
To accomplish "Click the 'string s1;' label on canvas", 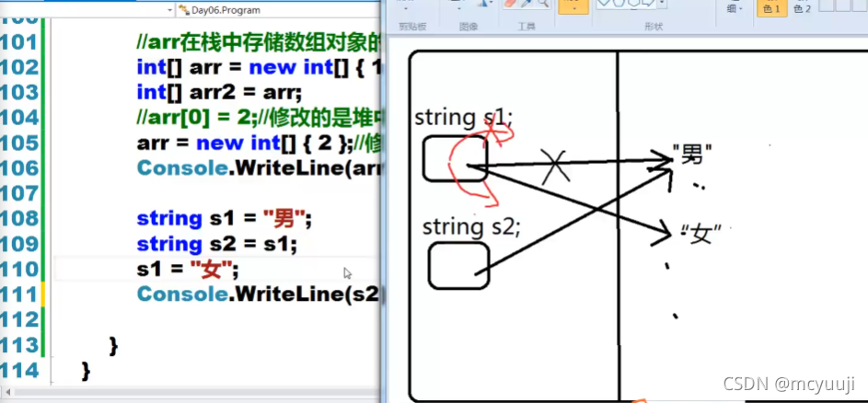I will tap(464, 118).
